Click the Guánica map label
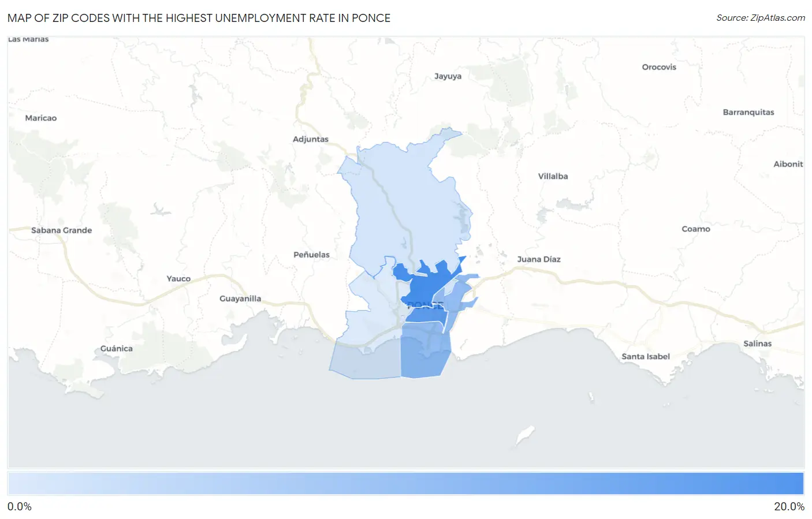The height and width of the screenshot is (519, 812). 117,349
